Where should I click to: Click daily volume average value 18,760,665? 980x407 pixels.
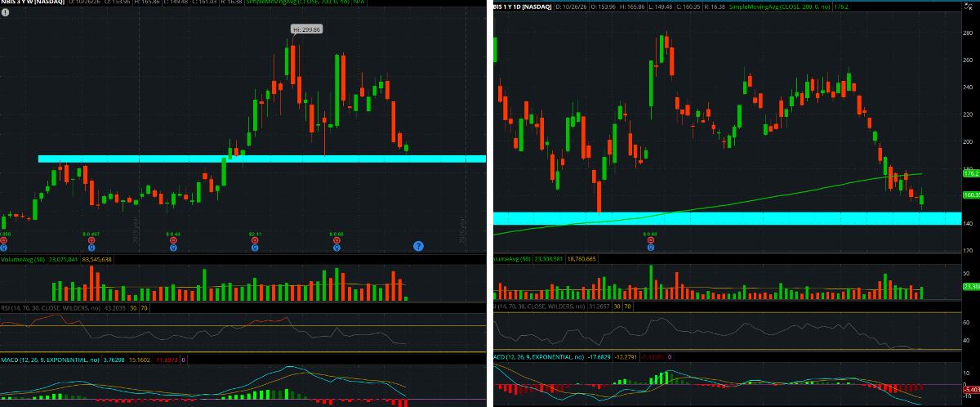point(581,259)
